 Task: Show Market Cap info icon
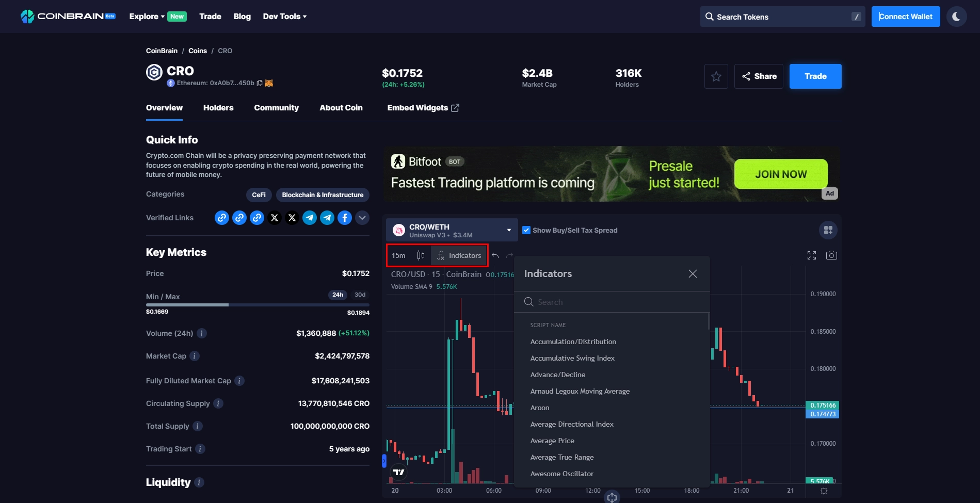[195, 356]
